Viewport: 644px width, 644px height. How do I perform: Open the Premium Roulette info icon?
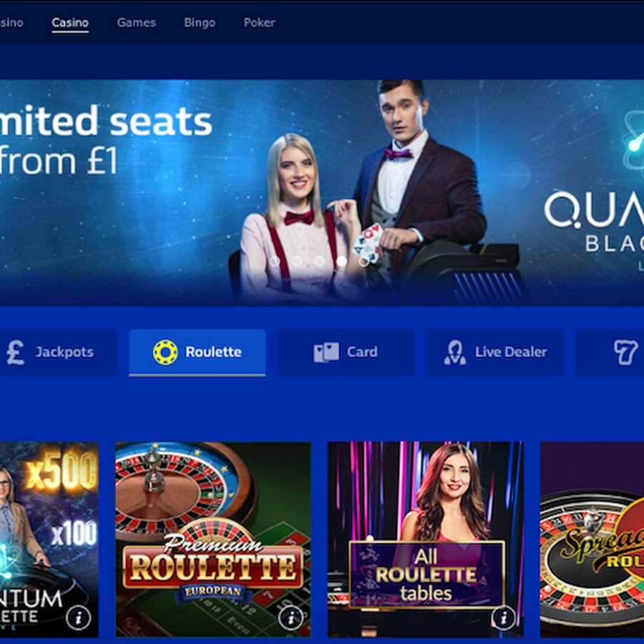point(291,618)
